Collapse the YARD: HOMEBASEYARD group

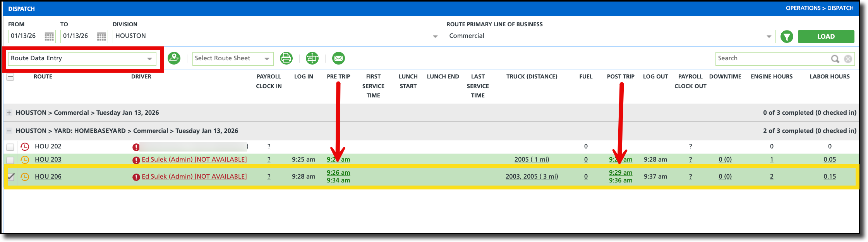[x=9, y=131]
